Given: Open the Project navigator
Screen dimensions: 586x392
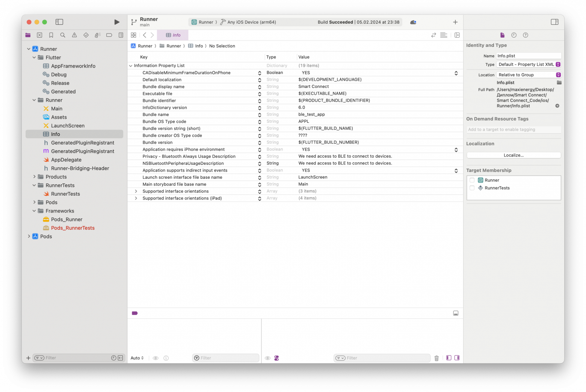Looking at the screenshot, I should [x=28, y=35].
